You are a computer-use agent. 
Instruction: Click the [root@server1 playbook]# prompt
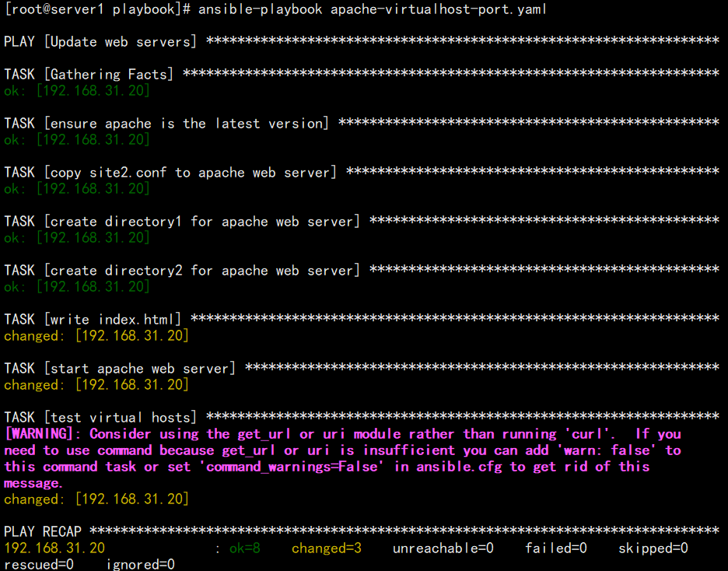coord(97,9)
